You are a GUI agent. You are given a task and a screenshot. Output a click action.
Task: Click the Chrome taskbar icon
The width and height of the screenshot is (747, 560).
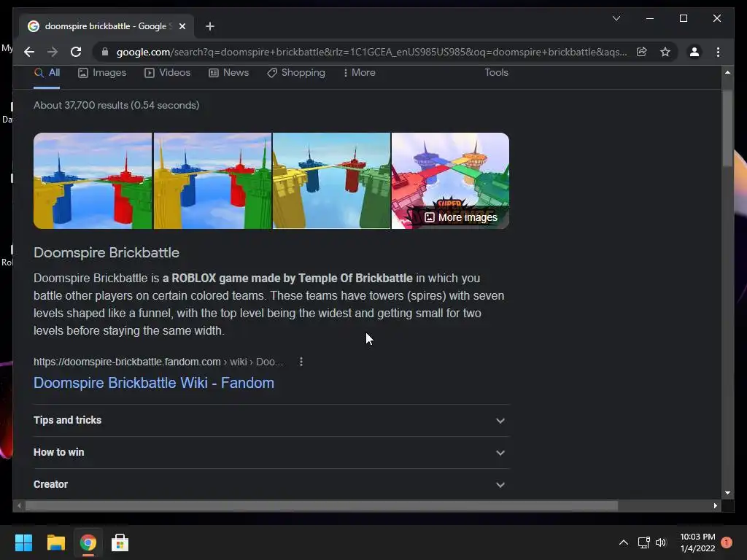[x=88, y=542]
